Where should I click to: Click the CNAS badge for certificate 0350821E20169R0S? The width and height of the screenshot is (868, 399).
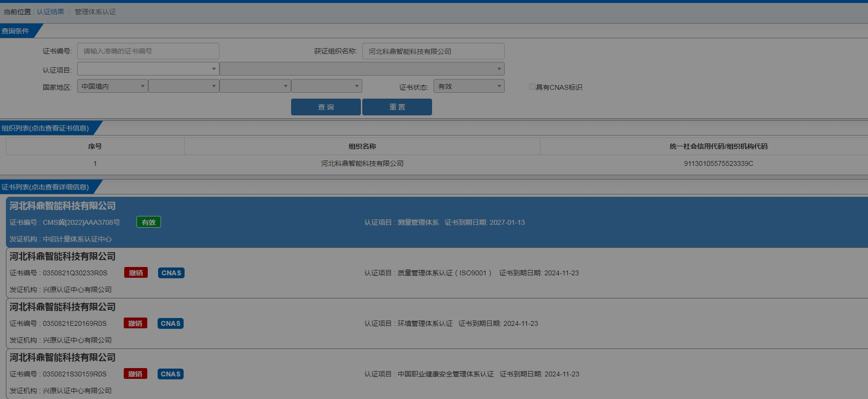click(x=171, y=323)
